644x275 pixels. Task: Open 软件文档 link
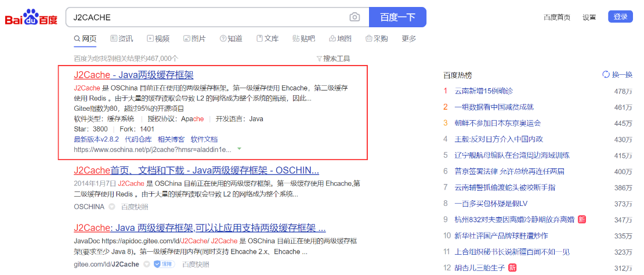204,139
